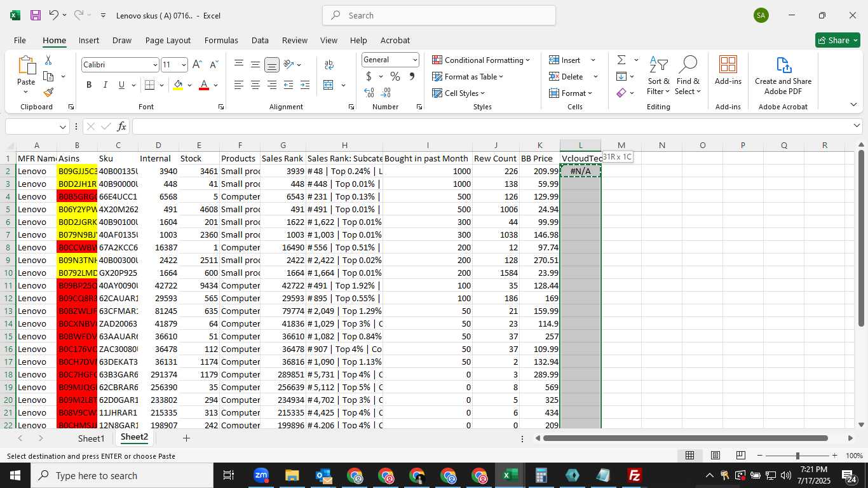Expand Cell Styles menu
This screenshot has width=868, height=488.
[458, 93]
